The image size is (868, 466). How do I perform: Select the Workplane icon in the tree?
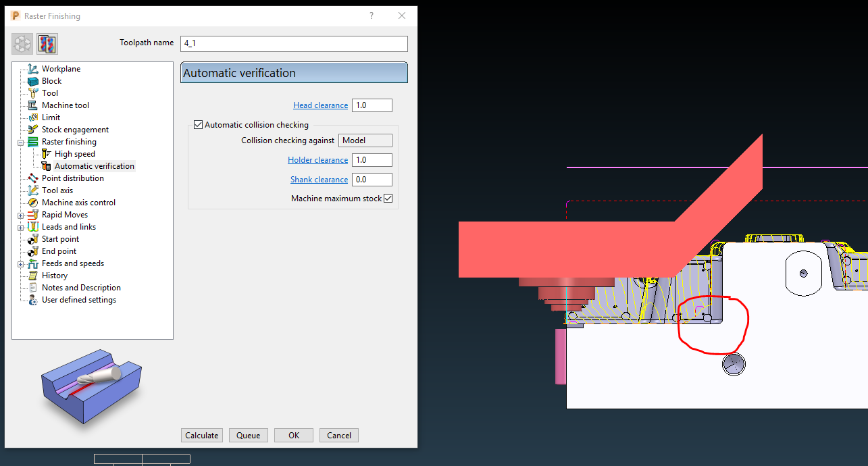(32, 68)
